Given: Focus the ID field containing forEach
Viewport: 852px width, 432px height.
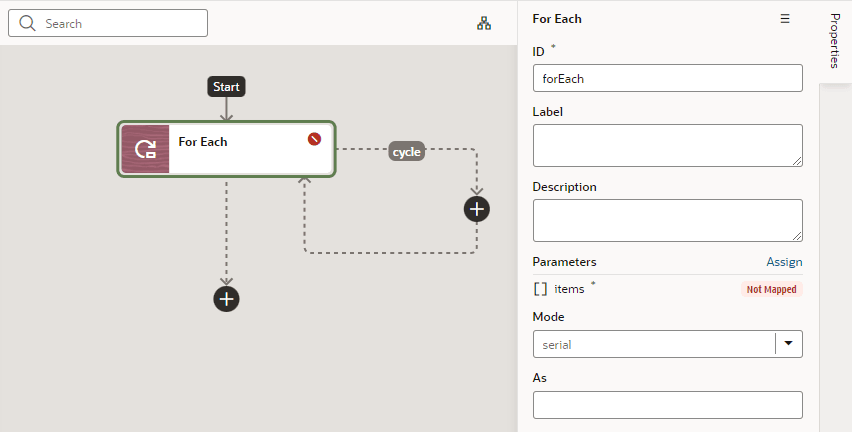Looking at the screenshot, I should 667,78.
